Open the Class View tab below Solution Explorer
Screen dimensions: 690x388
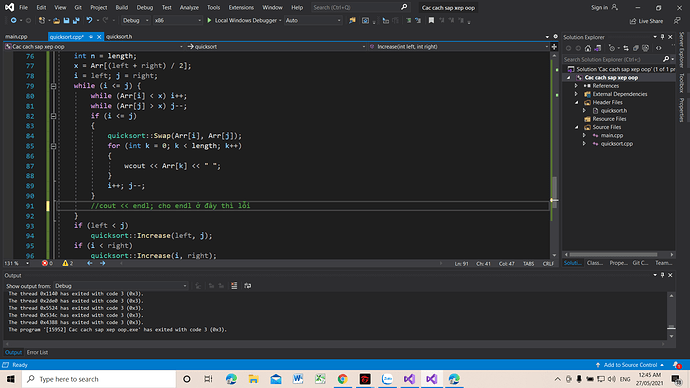(x=595, y=263)
